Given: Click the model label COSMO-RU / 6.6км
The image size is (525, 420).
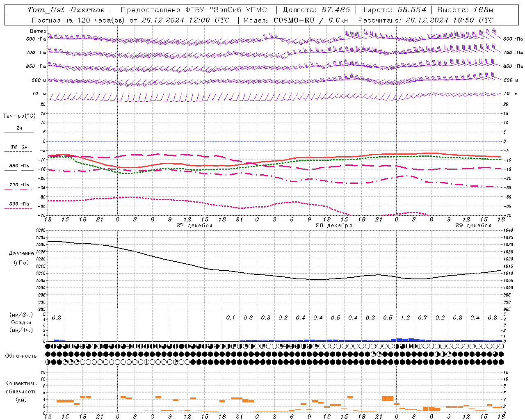Looking at the screenshot, I should [311, 20].
